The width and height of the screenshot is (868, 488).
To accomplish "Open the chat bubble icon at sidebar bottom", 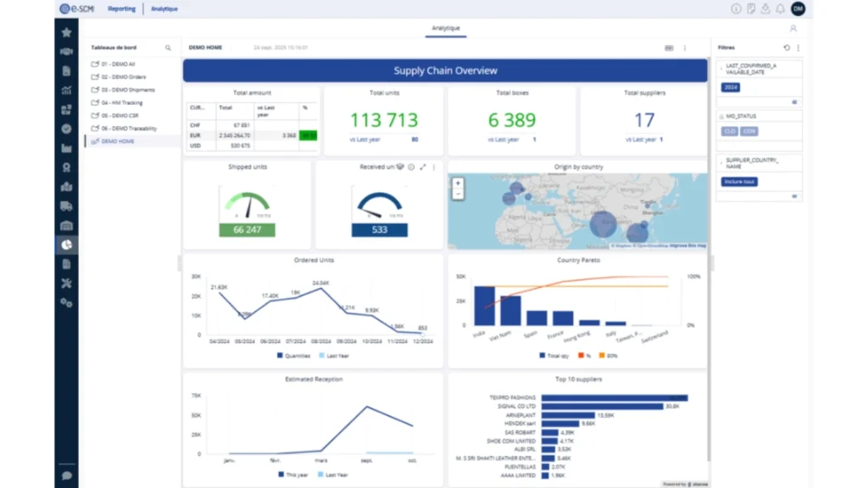I will click(x=66, y=476).
